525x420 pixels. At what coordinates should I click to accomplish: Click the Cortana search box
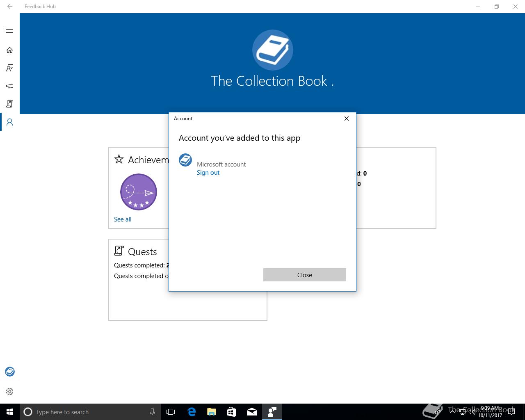tap(90, 412)
